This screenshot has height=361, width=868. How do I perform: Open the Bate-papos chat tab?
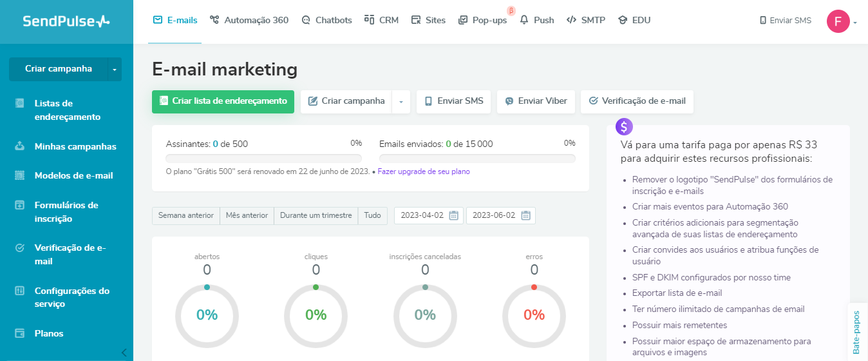(857, 332)
